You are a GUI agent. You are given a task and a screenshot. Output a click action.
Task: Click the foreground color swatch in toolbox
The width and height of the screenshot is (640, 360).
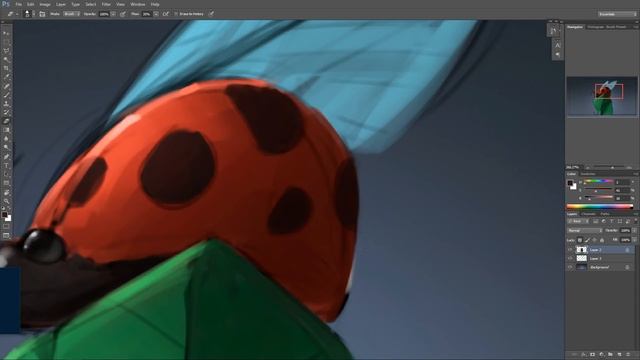4,214
